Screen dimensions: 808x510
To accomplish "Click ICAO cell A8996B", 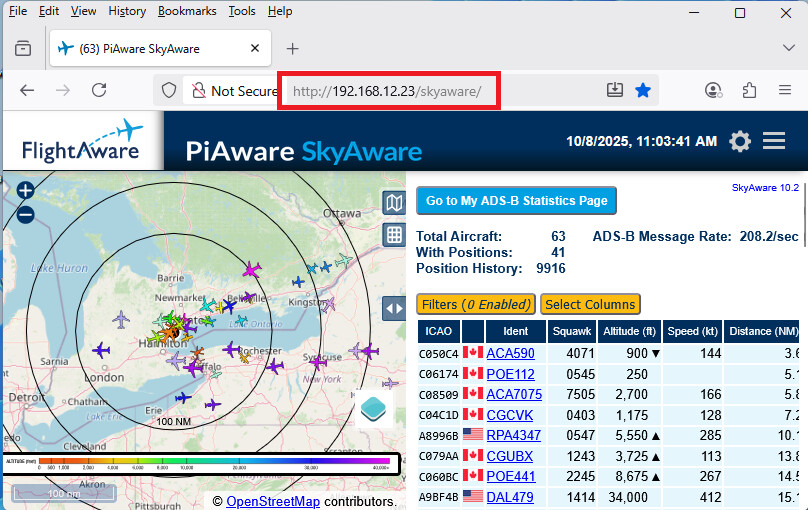I will tap(439, 436).
